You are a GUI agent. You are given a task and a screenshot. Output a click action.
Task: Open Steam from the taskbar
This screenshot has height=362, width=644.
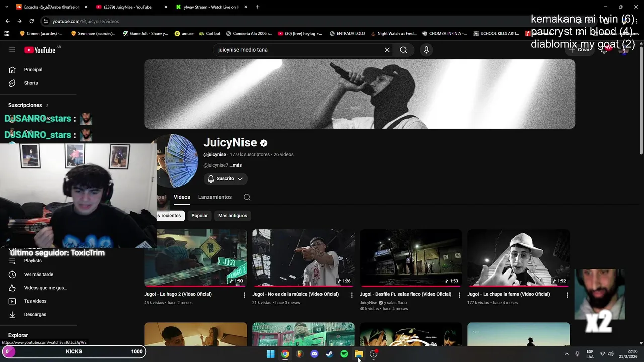[x=329, y=354]
